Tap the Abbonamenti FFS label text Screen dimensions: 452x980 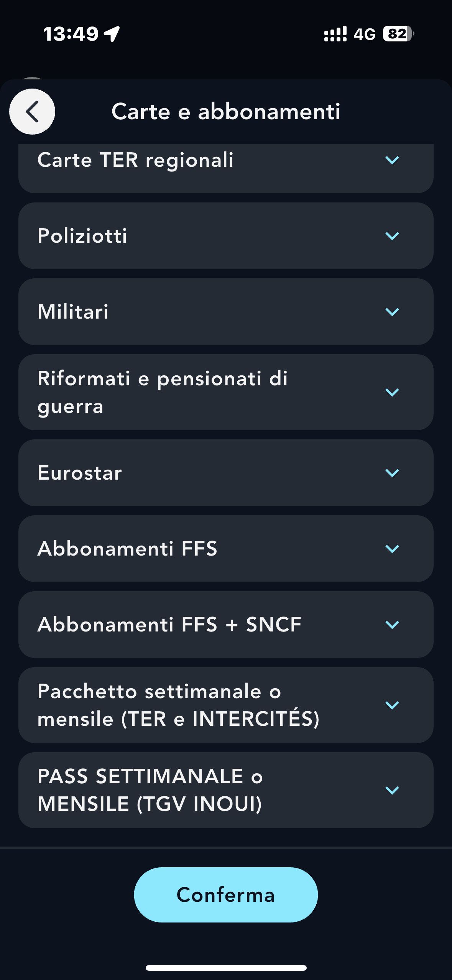(127, 549)
